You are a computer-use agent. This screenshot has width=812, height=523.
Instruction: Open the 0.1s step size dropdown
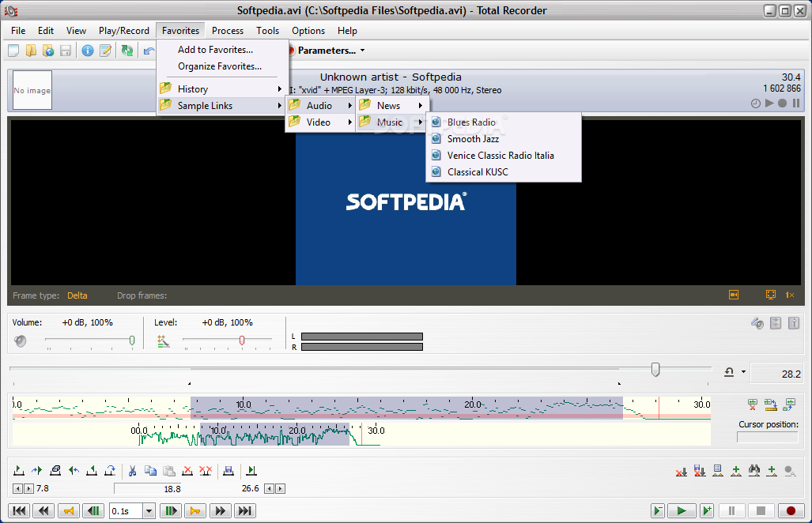[149, 511]
